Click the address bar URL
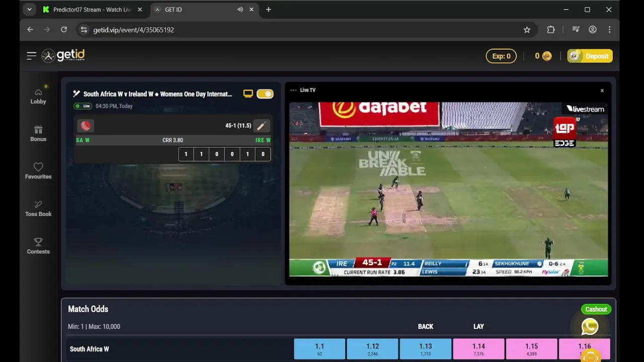The width and height of the screenshot is (644, 362). (133, 30)
